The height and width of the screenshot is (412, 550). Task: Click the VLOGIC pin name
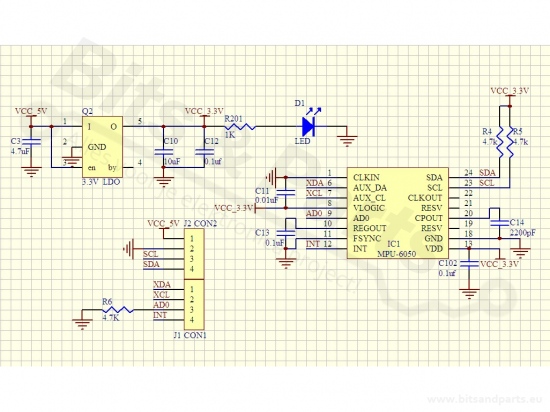(369, 208)
